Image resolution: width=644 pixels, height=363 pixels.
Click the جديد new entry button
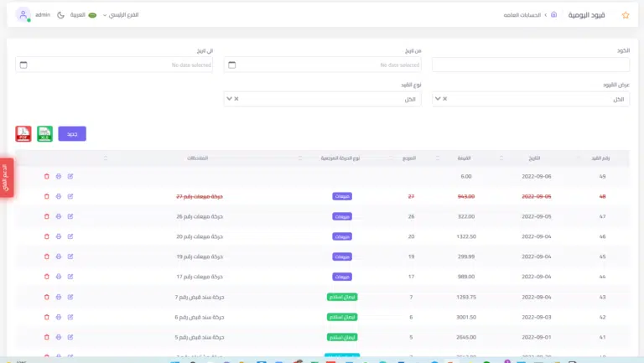click(x=72, y=133)
